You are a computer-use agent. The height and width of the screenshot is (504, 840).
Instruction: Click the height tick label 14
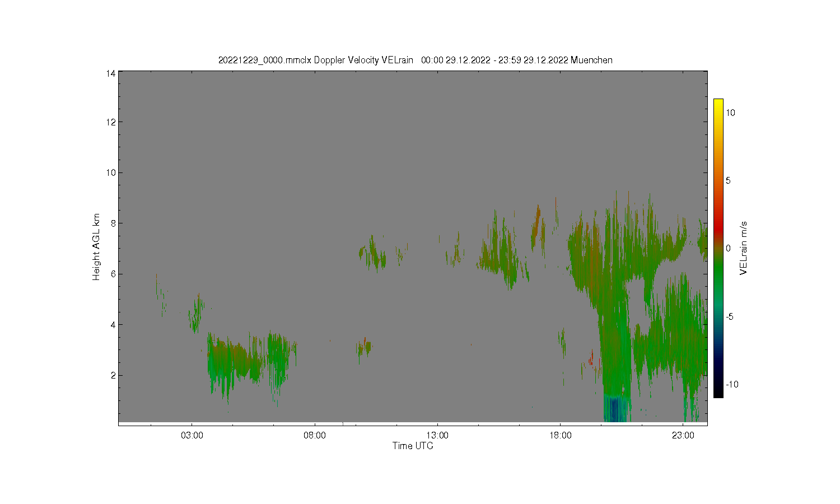click(111, 73)
